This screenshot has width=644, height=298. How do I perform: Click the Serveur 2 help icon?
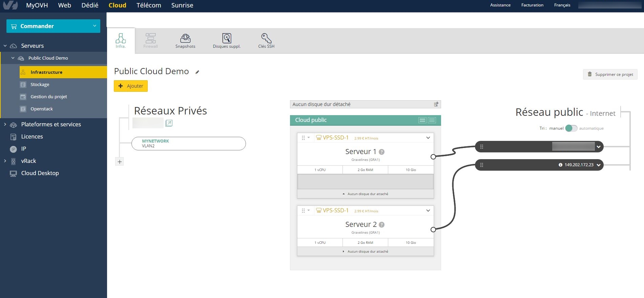[381, 225]
